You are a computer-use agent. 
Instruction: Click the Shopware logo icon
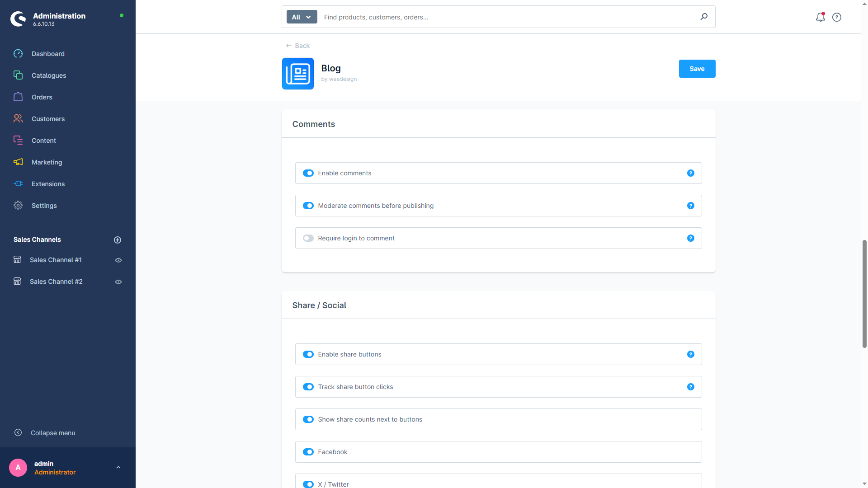pos(18,19)
